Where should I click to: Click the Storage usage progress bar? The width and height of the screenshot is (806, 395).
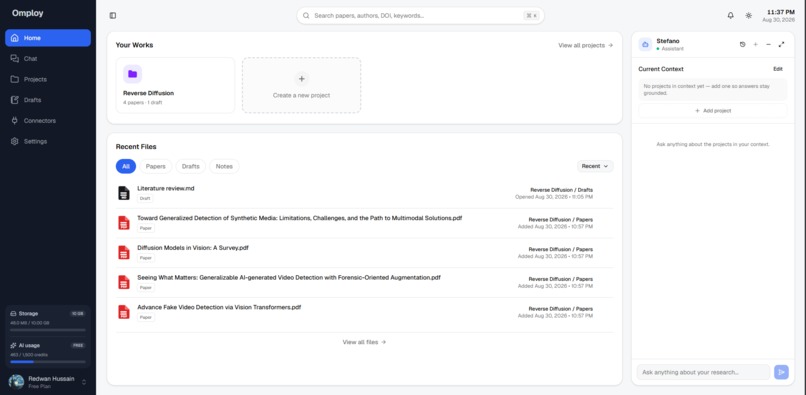pos(48,330)
